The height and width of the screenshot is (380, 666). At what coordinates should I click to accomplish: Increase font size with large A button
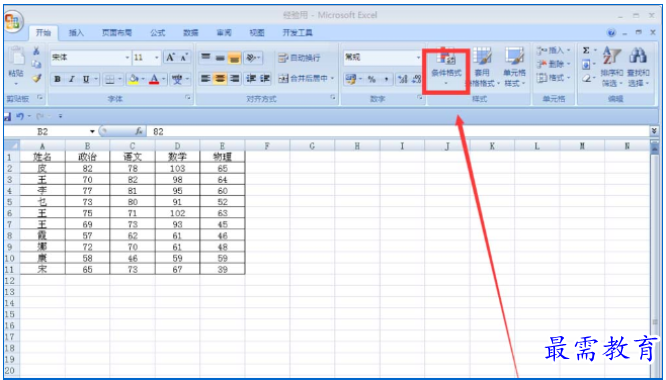pyautogui.click(x=170, y=57)
